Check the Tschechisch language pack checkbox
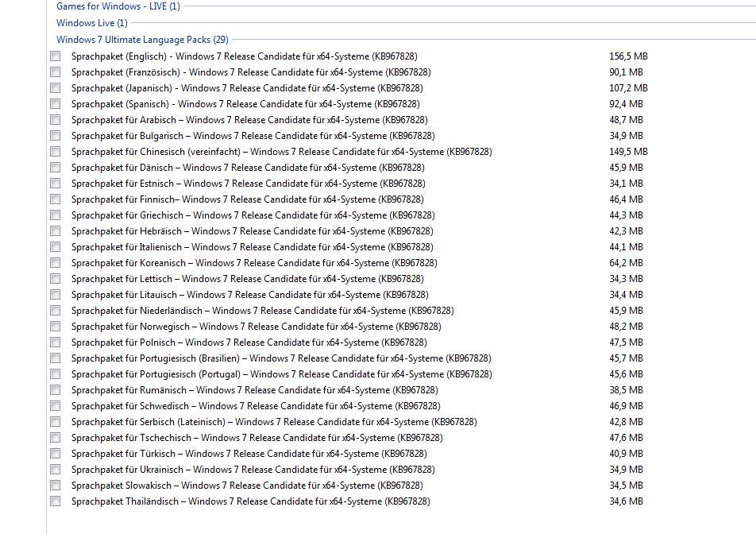The width and height of the screenshot is (756, 534). pos(56,438)
